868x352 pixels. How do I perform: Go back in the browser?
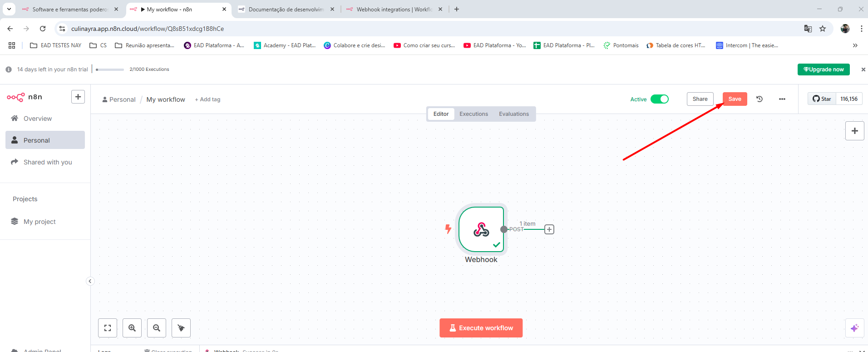[10, 29]
